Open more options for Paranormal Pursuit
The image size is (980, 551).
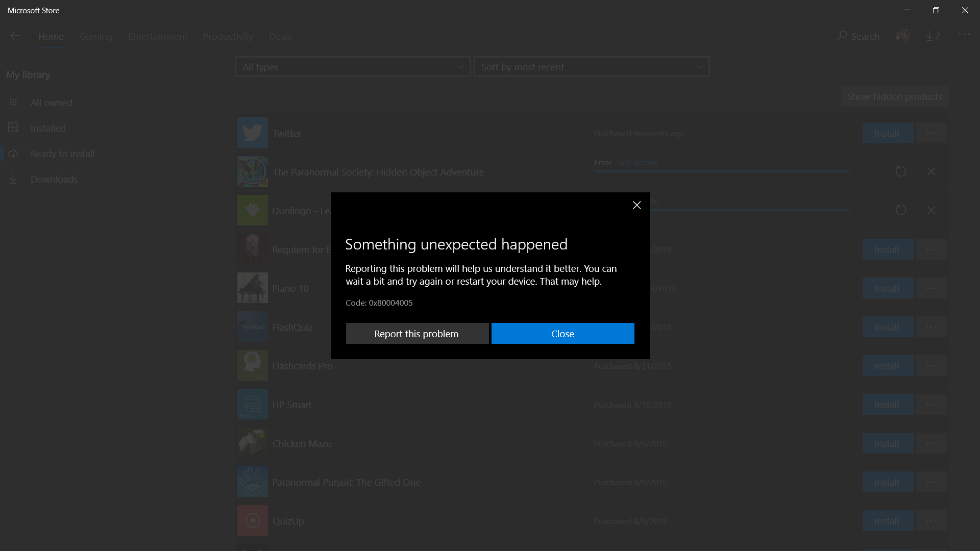(932, 482)
